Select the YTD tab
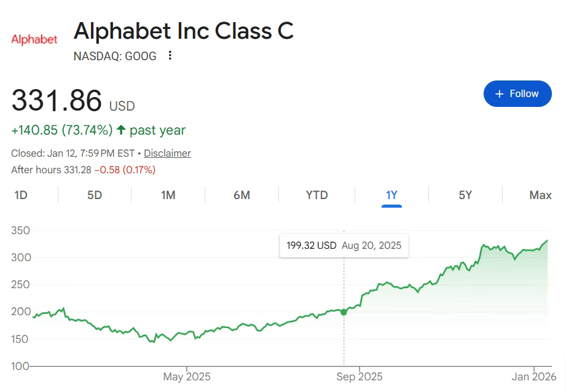Image resolution: width=566 pixels, height=392 pixels. [x=316, y=195]
